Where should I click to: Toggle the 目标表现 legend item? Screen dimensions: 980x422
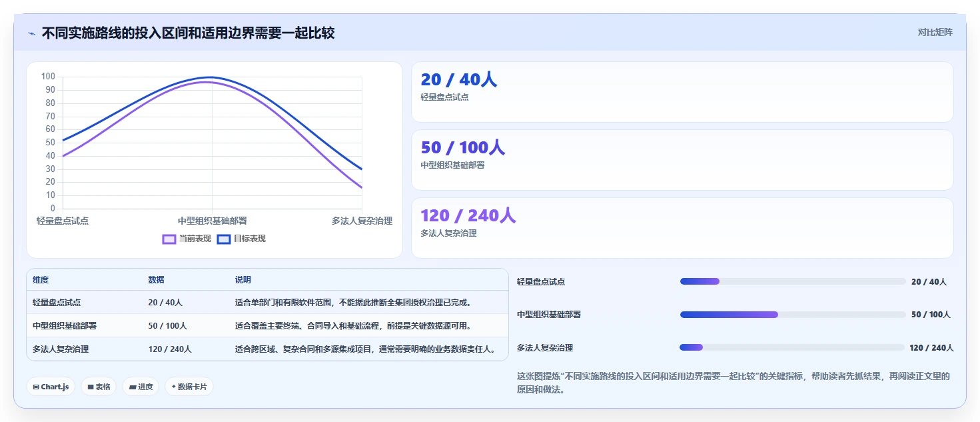[x=242, y=239]
